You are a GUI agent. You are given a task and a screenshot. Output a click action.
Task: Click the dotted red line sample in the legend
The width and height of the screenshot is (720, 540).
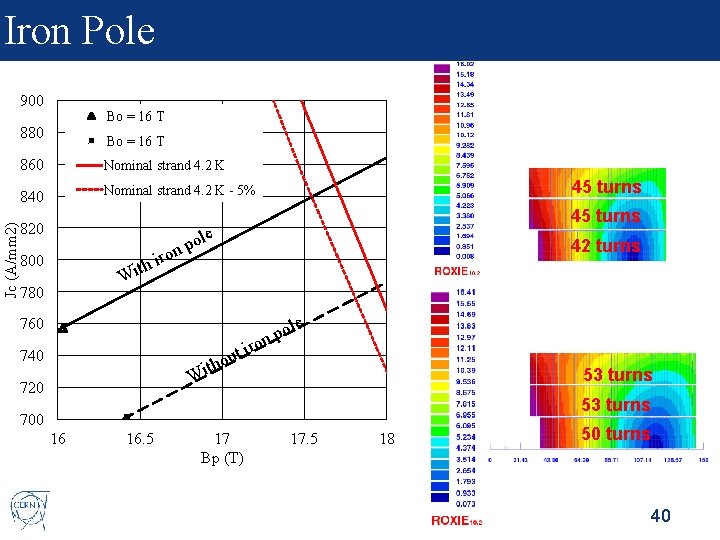pyautogui.click(x=89, y=190)
